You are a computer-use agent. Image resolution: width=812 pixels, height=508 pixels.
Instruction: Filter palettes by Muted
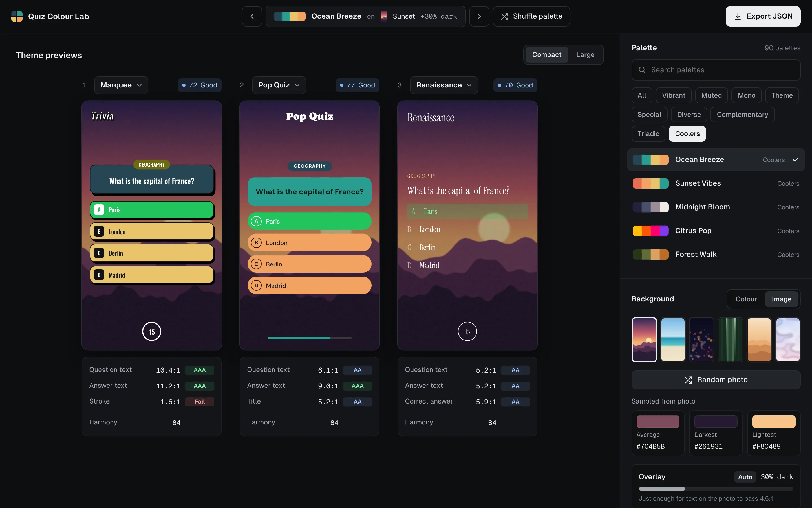[711, 95]
